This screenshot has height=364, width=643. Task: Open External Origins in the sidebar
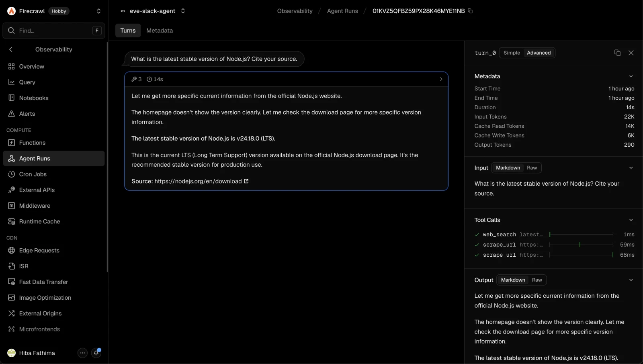point(54,313)
